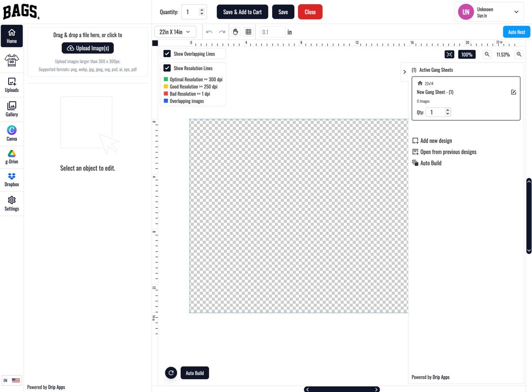The width and height of the screenshot is (532, 392).
Task: Open the Canva integration
Action: (11, 133)
